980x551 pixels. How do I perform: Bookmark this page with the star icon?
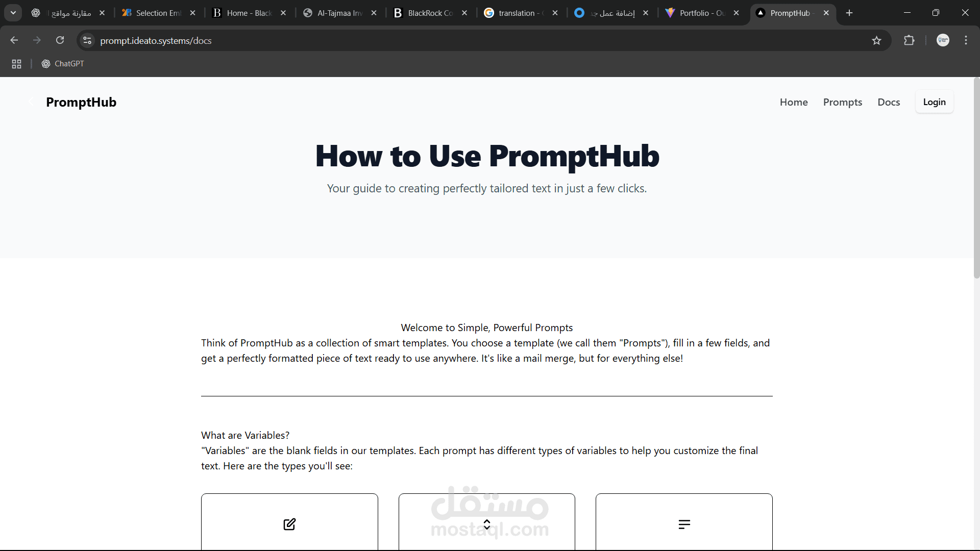[876, 40]
